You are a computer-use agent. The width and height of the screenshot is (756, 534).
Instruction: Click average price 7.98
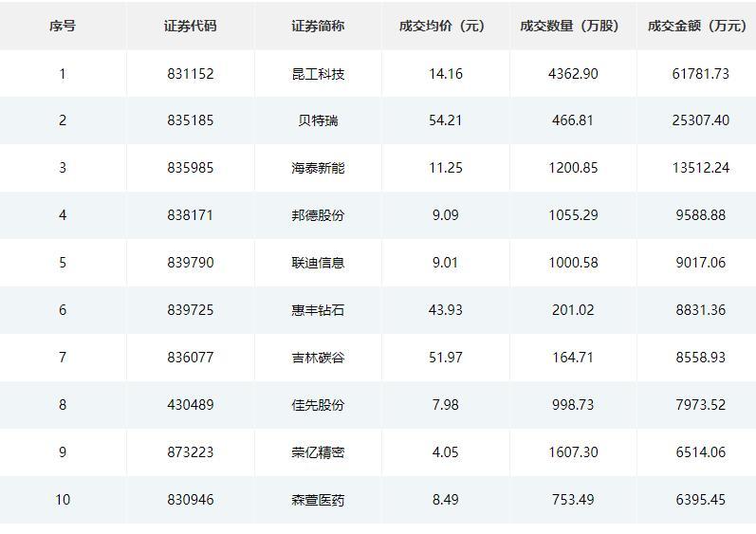446,405
